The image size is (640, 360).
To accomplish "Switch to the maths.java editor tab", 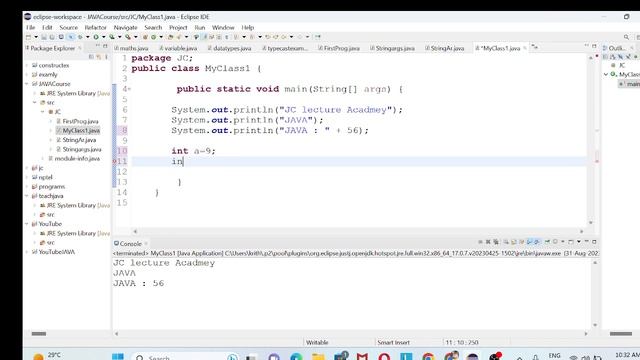I will pos(132,48).
